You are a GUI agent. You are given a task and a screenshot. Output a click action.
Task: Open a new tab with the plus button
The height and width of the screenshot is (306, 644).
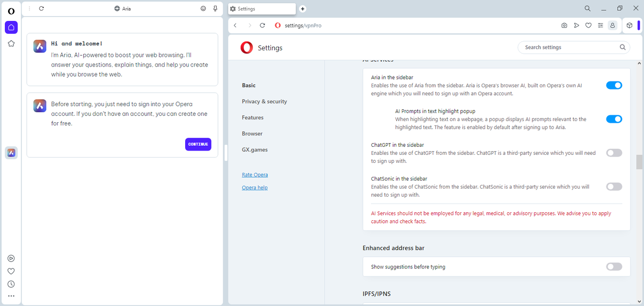(302, 9)
